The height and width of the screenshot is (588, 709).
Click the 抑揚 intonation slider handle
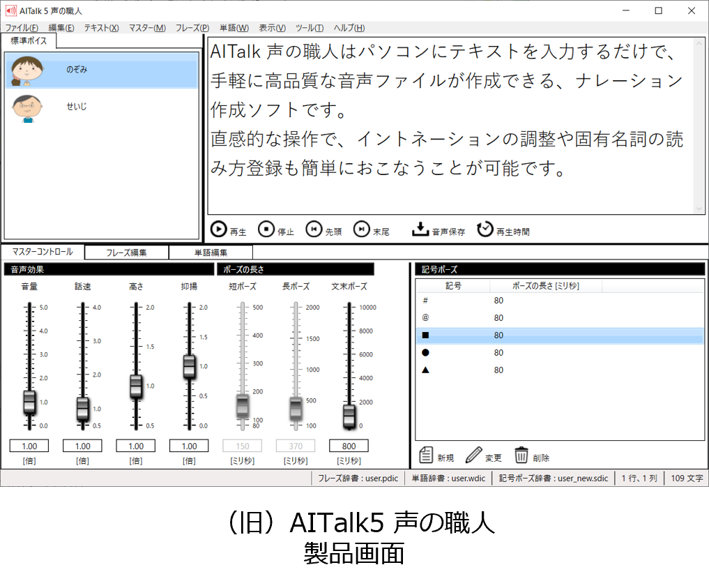point(190,366)
